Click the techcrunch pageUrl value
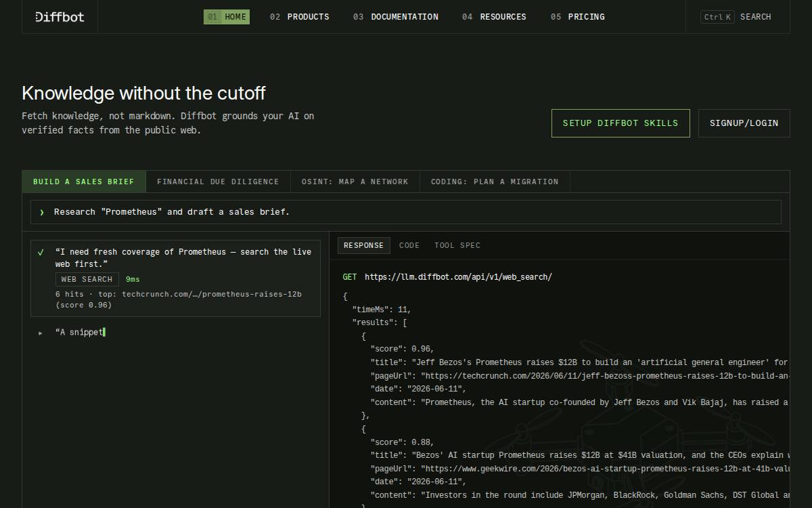 click(x=606, y=375)
